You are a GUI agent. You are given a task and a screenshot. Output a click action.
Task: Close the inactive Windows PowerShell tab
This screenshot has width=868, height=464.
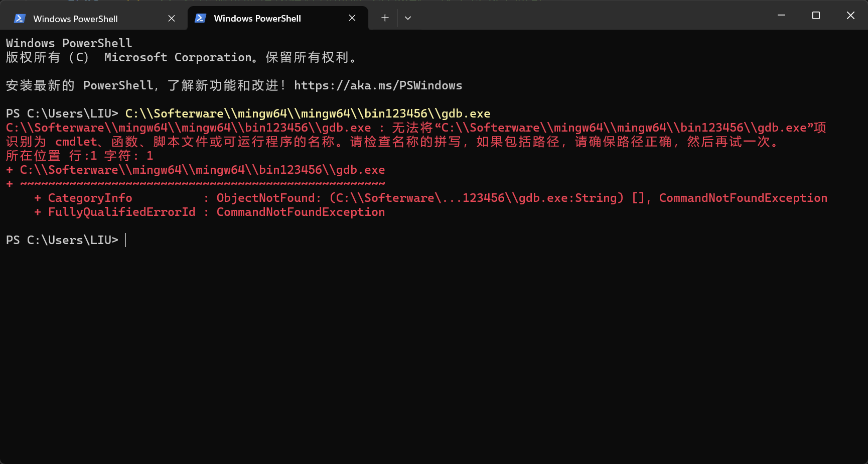[x=171, y=18]
